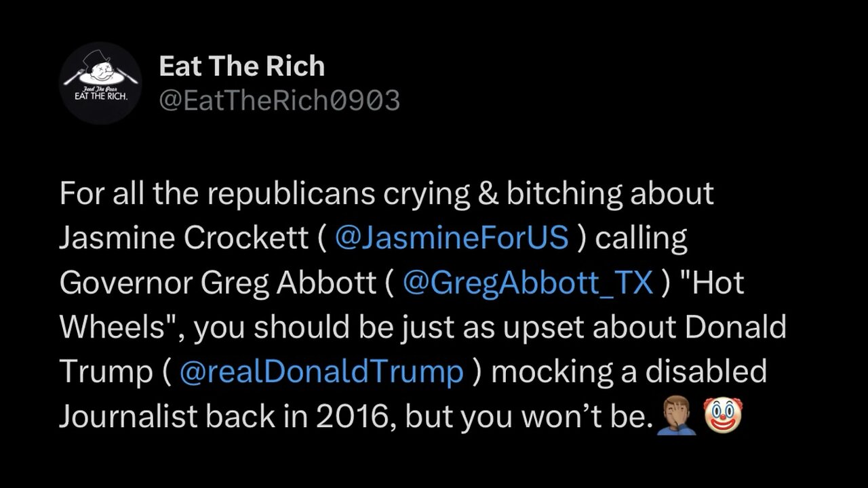Follow the @GregAbbott_TX mention link
The image size is (868, 488).
(528, 283)
